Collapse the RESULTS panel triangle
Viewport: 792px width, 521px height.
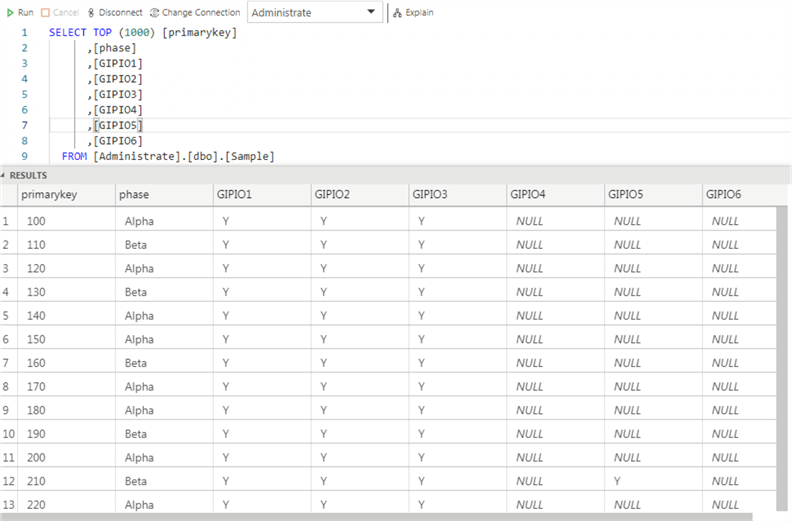click(4, 175)
